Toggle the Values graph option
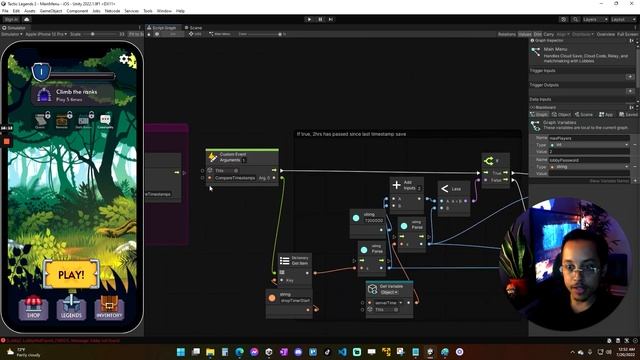This screenshot has width=640, height=360. click(525, 34)
